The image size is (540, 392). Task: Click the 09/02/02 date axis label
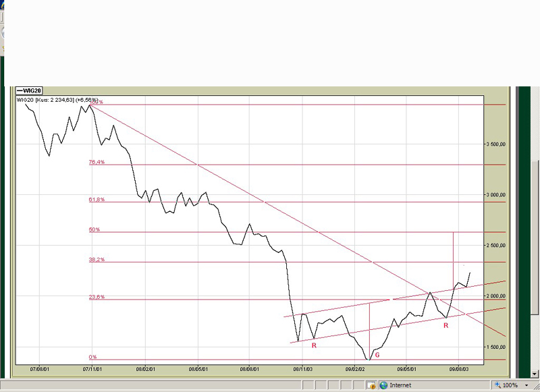coord(355,369)
